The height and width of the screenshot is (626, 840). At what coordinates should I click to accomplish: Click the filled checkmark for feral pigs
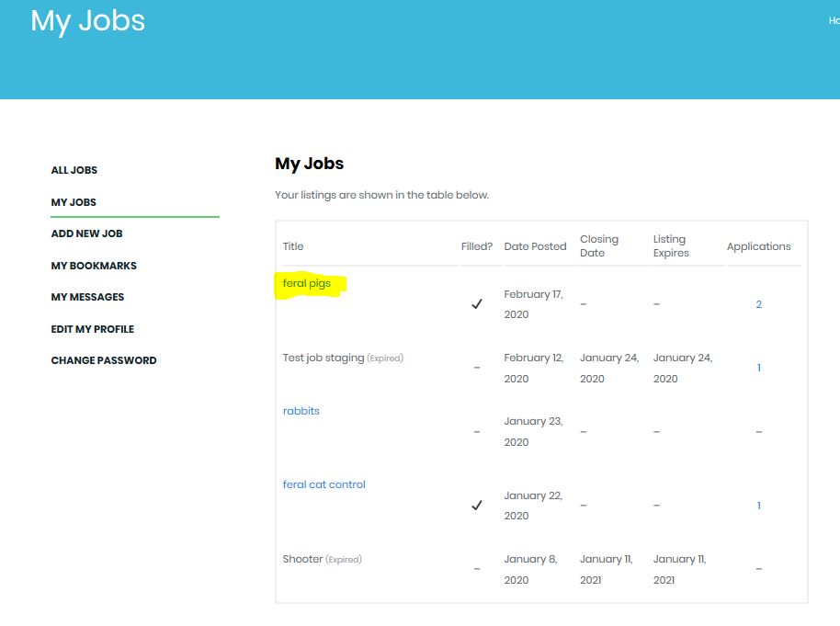476,304
